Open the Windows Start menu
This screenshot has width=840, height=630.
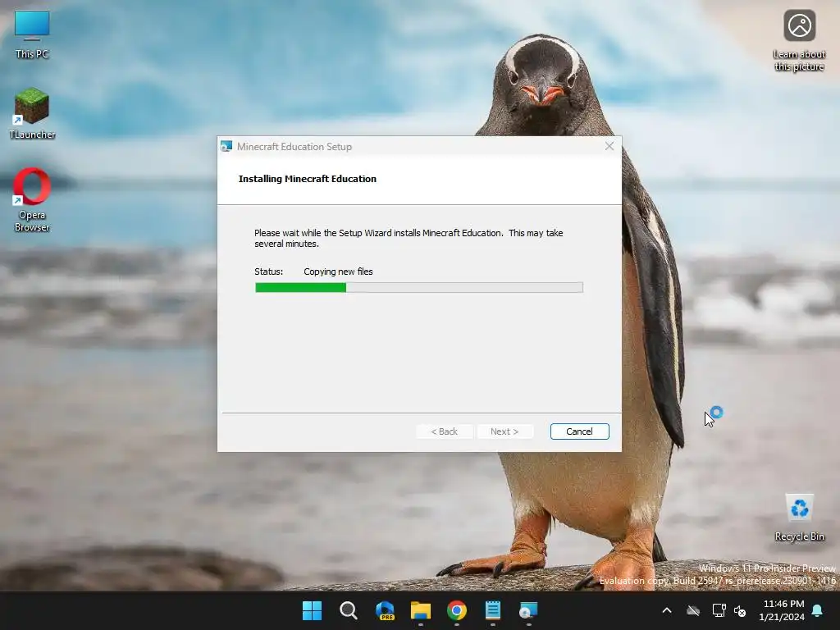click(x=312, y=610)
